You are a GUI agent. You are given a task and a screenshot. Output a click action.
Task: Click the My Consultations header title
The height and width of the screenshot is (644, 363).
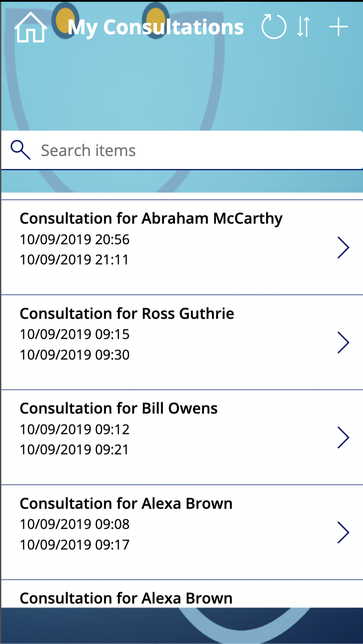point(156,27)
